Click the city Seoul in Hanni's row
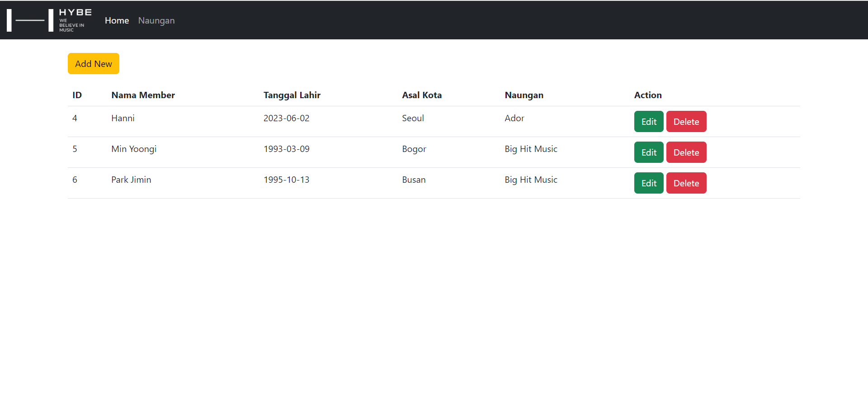Image resolution: width=868 pixels, height=408 pixels. point(412,118)
